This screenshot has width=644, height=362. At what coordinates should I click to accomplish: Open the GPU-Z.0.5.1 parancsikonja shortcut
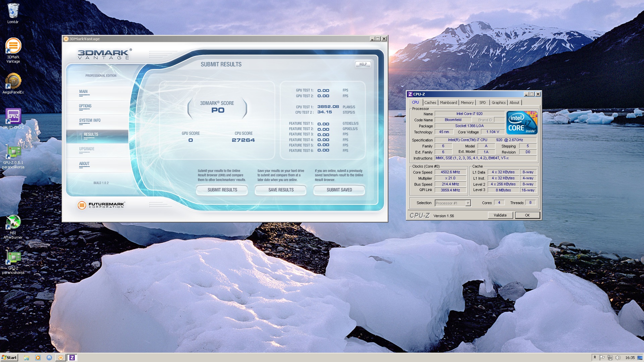pos(13,156)
